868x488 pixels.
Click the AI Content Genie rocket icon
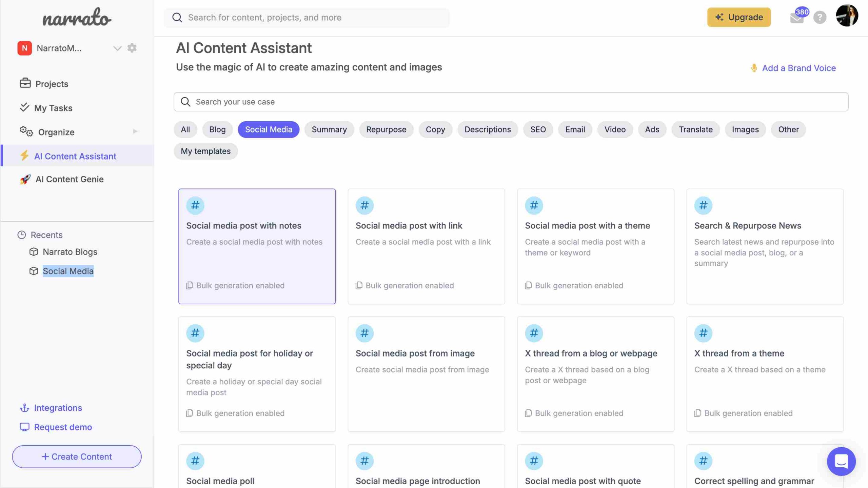24,179
